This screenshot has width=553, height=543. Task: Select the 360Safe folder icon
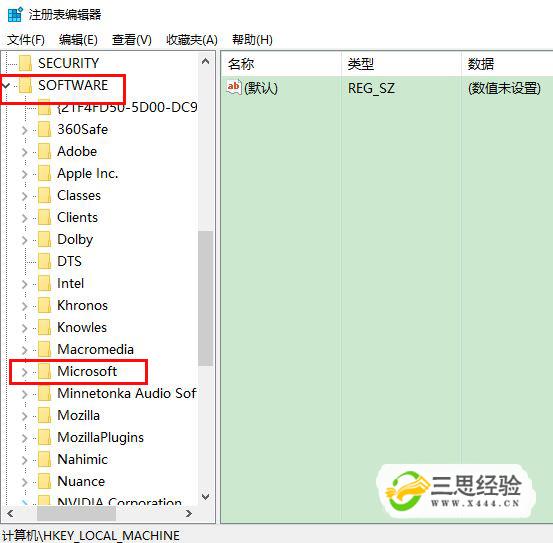point(45,129)
